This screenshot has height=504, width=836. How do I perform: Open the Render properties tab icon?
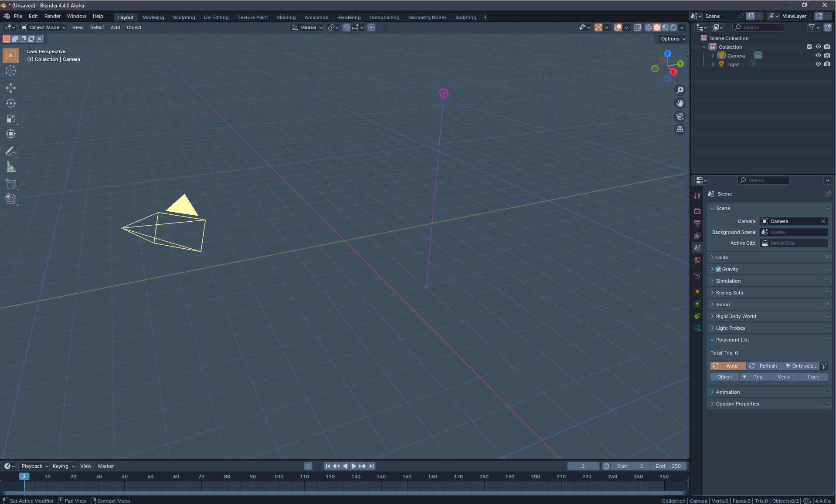point(697,211)
